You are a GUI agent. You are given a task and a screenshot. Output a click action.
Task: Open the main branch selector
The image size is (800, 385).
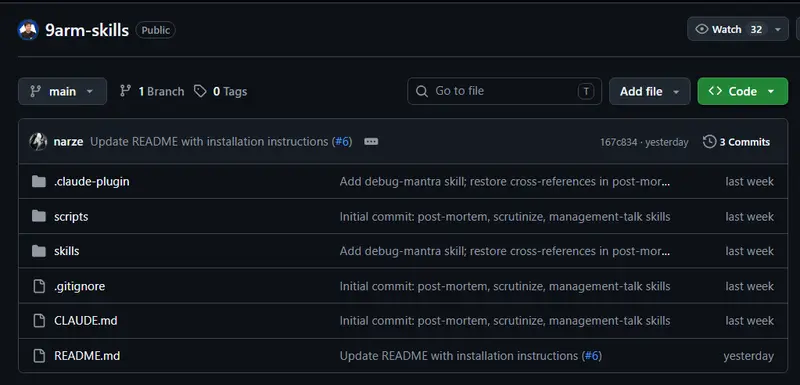[62, 91]
